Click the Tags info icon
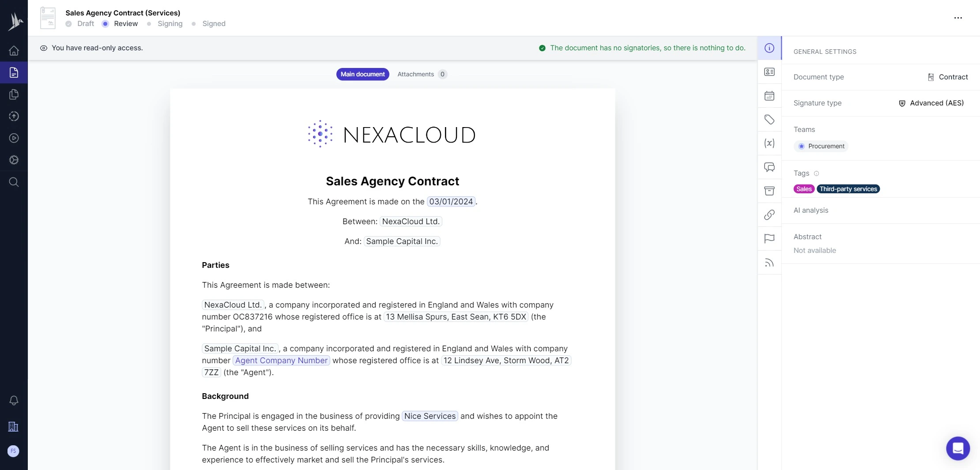Image resolution: width=980 pixels, height=470 pixels. [x=816, y=173]
